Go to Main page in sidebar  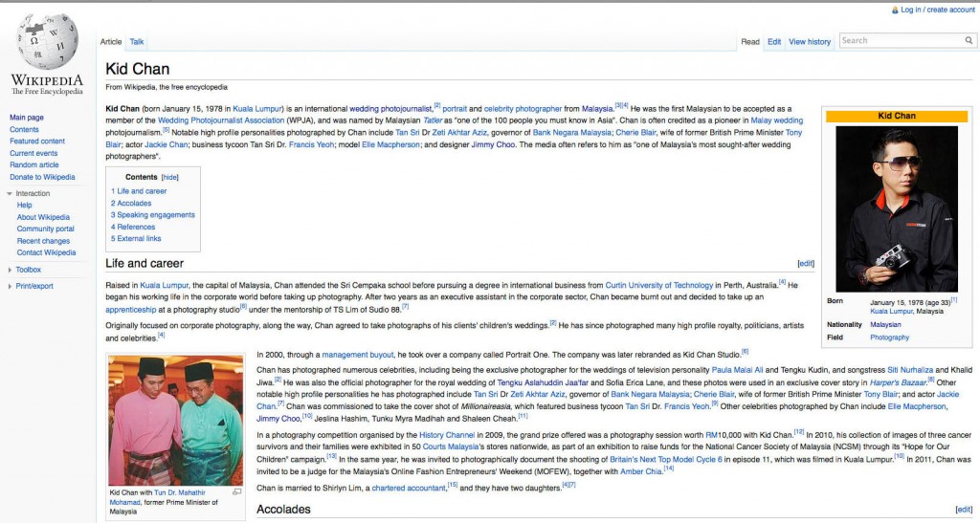click(x=26, y=118)
